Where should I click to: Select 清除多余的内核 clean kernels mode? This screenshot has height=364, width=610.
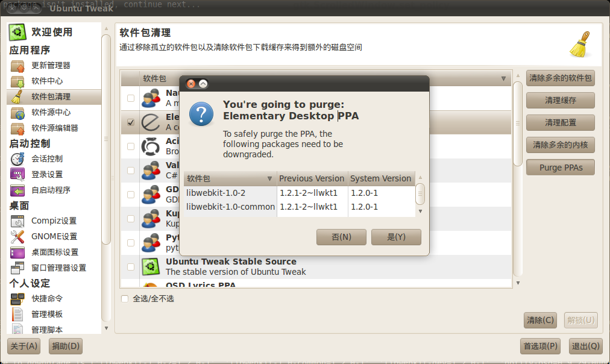click(560, 145)
